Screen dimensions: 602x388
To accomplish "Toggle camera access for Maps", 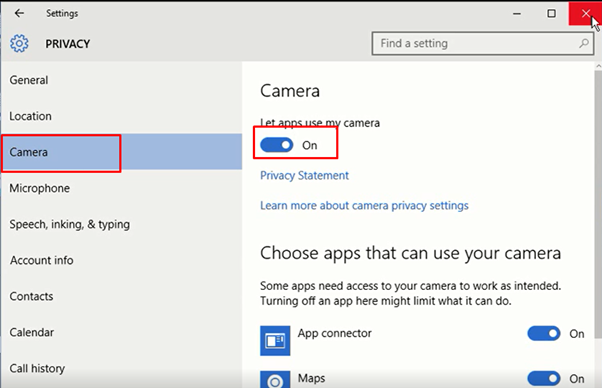I will click(x=544, y=378).
